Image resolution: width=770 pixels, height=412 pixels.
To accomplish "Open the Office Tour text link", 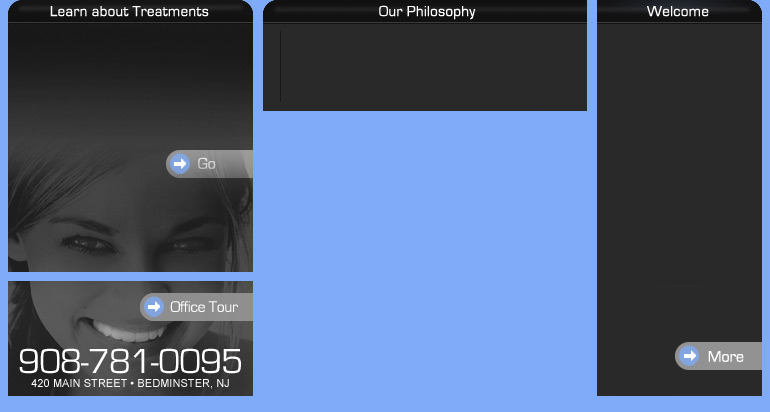I will pyautogui.click(x=204, y=307).
